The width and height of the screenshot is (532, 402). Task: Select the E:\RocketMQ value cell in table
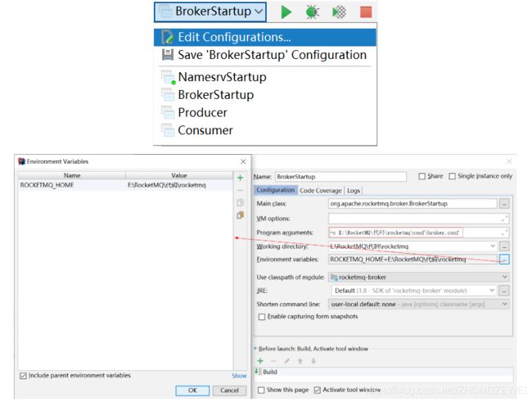tap(179, 185)
